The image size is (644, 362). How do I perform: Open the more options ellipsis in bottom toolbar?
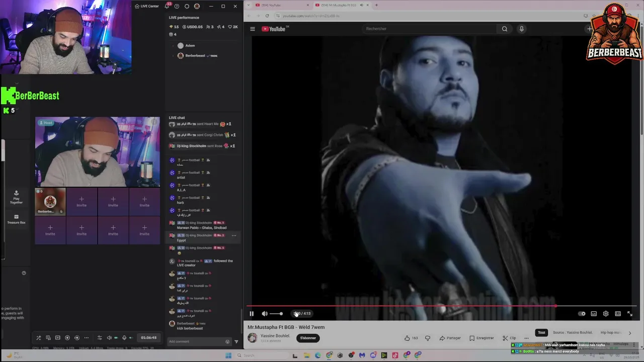click(86, 338)
